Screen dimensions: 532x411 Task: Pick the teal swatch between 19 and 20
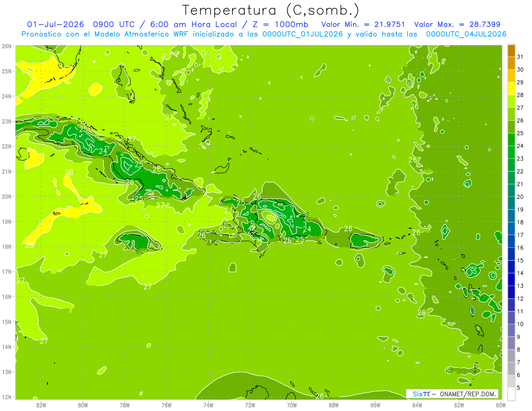pos(511,203)
